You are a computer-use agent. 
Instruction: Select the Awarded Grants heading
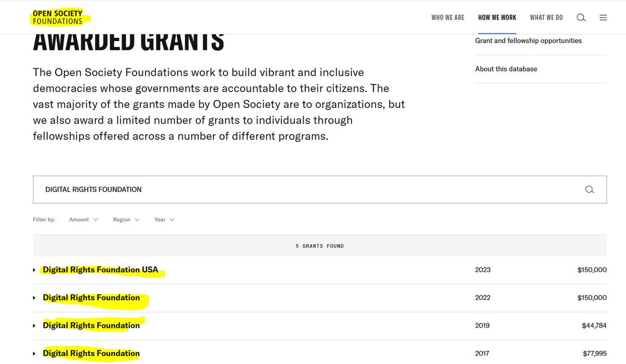coord(128,42)
